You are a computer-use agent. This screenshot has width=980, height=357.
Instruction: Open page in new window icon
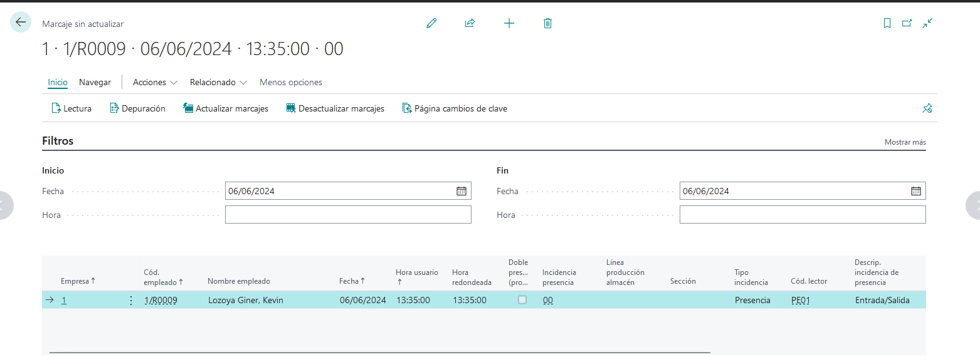907,23
